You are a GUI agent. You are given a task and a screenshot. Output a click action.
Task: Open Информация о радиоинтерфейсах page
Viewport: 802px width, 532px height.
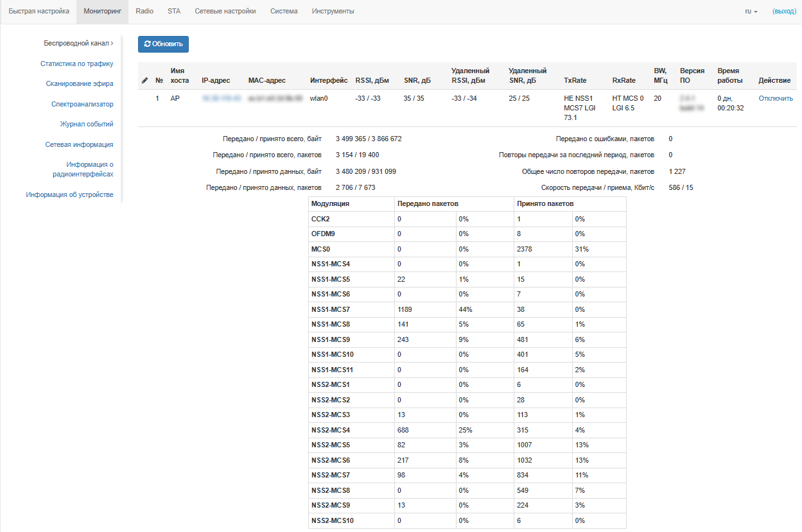[x=83, y=169]
